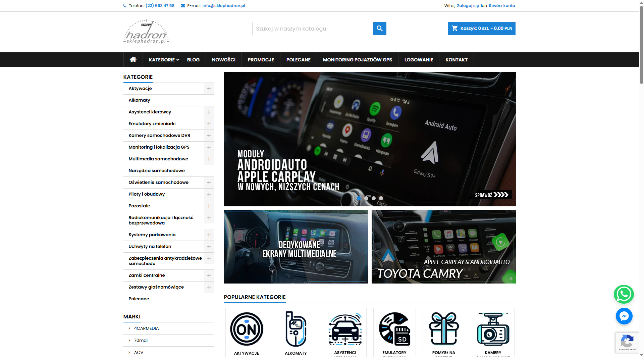Click the catalog search input field

pyautogui.click(x=312, y=29)
